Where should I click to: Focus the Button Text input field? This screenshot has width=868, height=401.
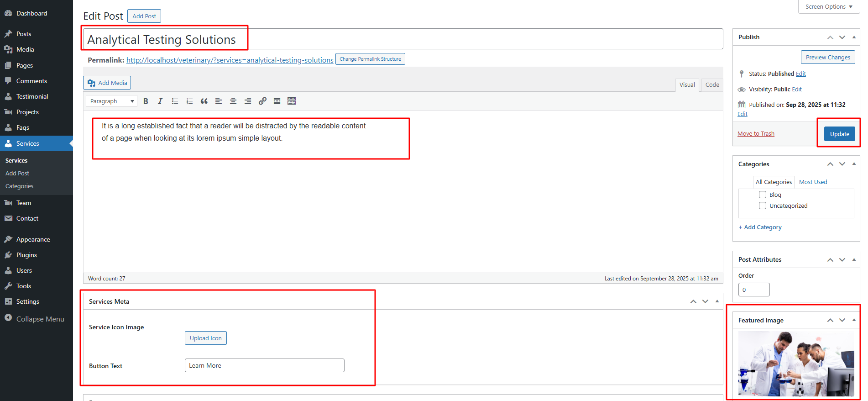click(x=264, y=366)
